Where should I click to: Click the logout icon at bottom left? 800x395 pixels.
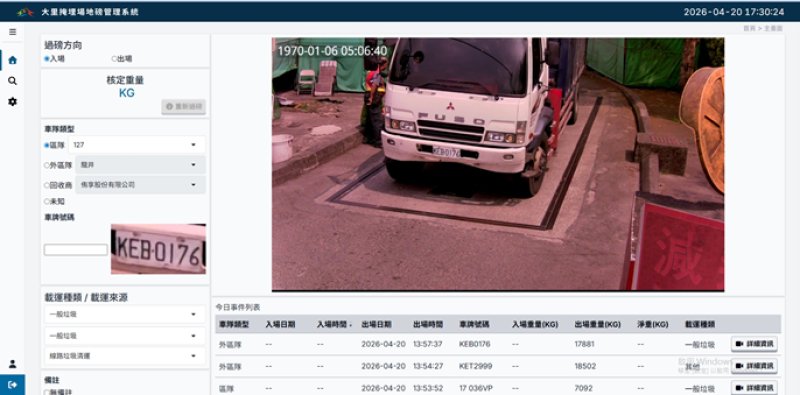[x=13, y=384]
